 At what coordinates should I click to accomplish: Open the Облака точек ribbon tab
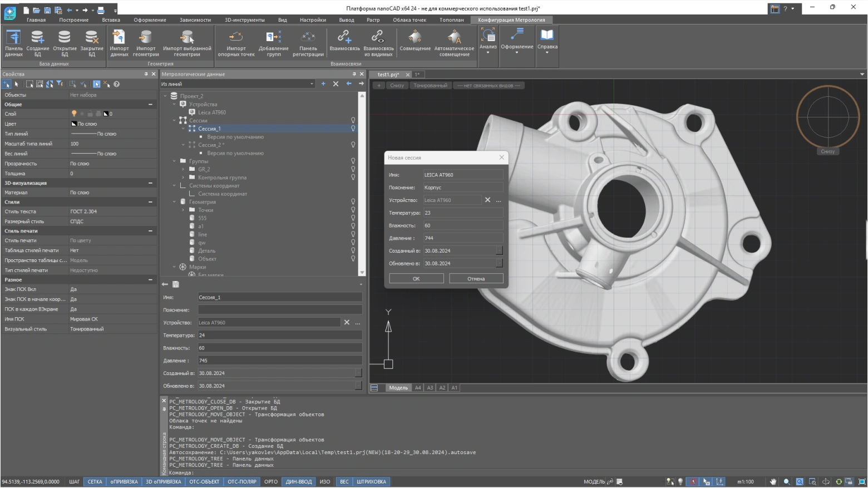tap(409, 20)
